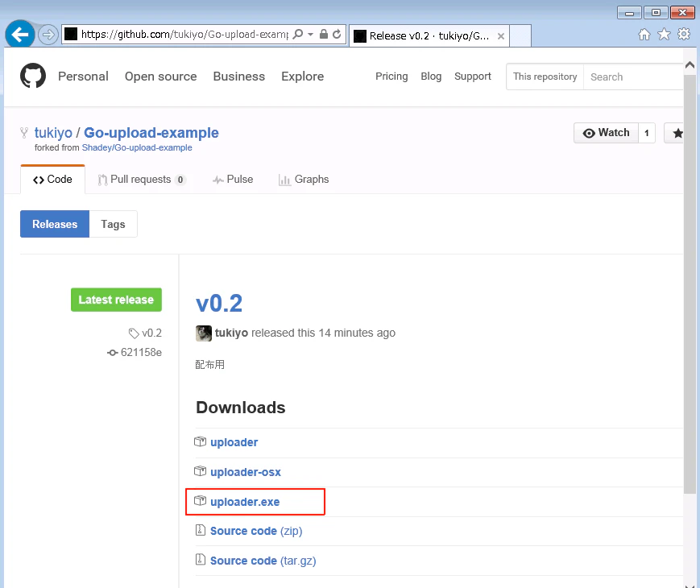The height and width of the screenshot is (588, 700).
Task: Open the v0.2 tag link in sidebar
Action: (x=146, y=333)
